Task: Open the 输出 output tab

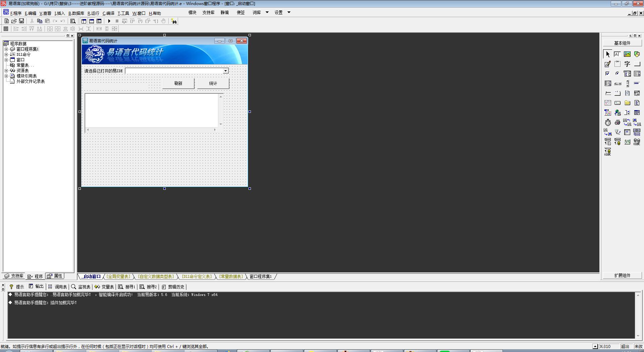Action: tap(36, 287)
